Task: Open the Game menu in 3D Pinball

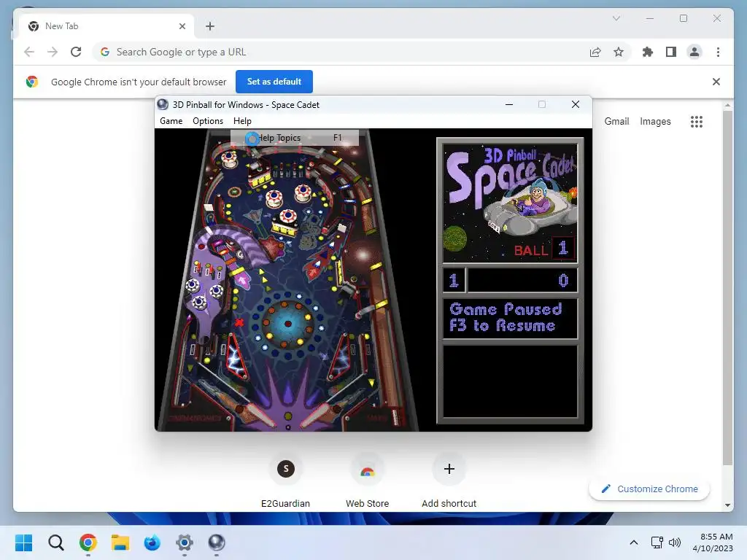Action: [171, 121]
